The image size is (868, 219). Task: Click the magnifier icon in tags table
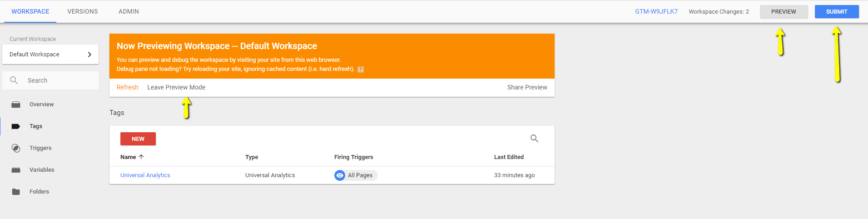pos(534,139)
